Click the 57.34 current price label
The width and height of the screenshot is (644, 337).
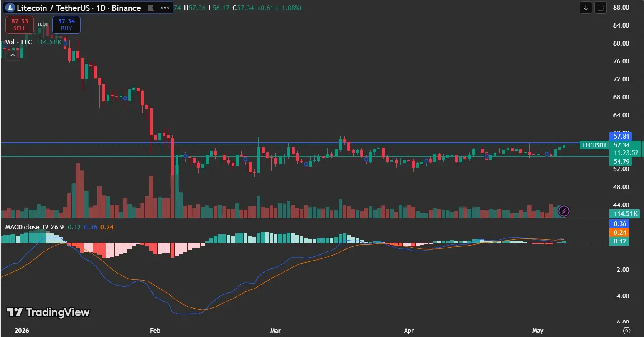coord(621,145)
